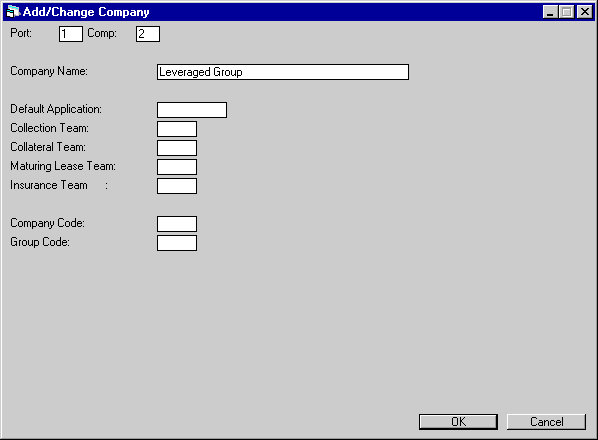Viewport: 598px width, 440px height.
Task: Select the Default Application input box
Action: coord(192,110)
